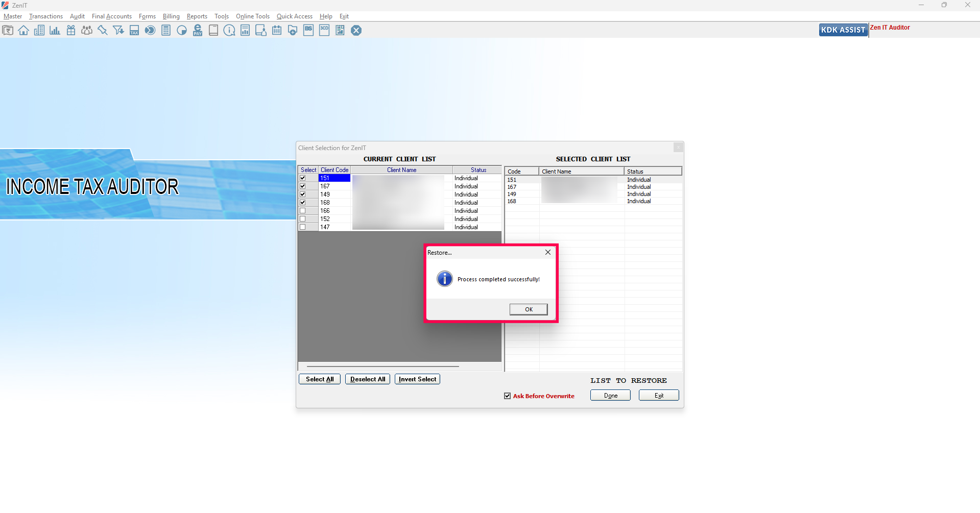Toggle the Ask Before Overwrite checkbox

508,396
